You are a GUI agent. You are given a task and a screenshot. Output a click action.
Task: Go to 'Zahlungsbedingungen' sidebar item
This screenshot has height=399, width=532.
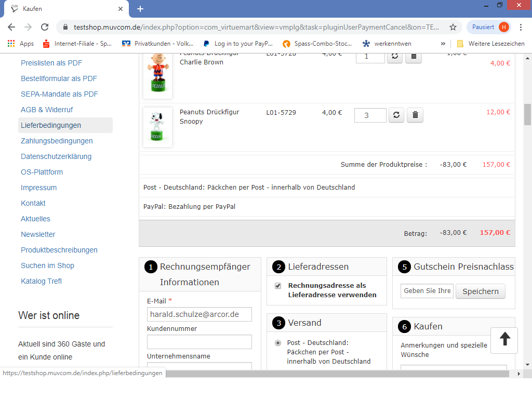coord(57,141)
